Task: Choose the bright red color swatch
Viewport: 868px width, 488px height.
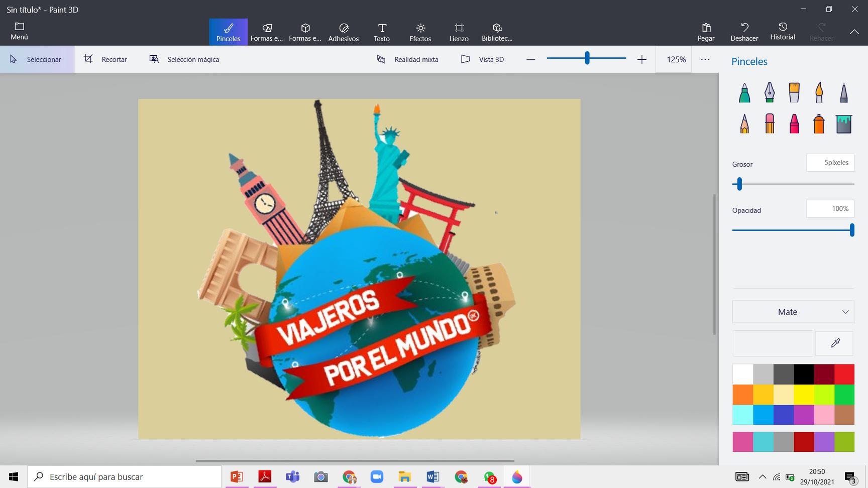Action: tap(844, 375)
